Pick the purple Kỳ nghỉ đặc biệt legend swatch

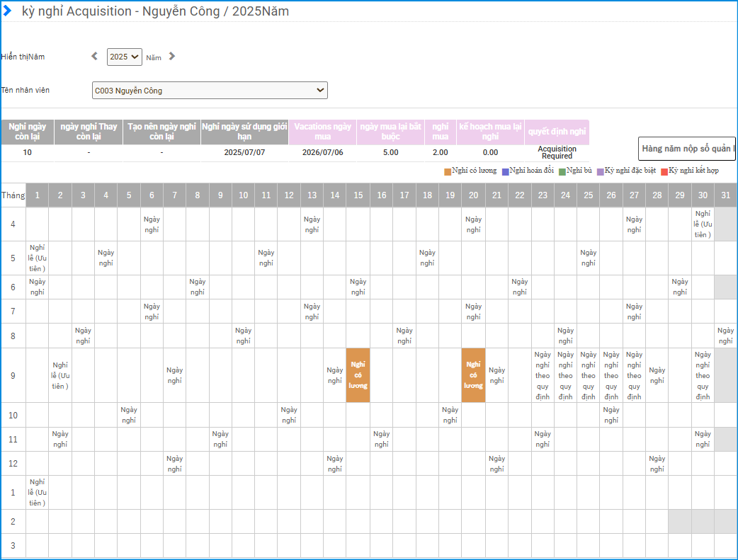click(600, 171)
